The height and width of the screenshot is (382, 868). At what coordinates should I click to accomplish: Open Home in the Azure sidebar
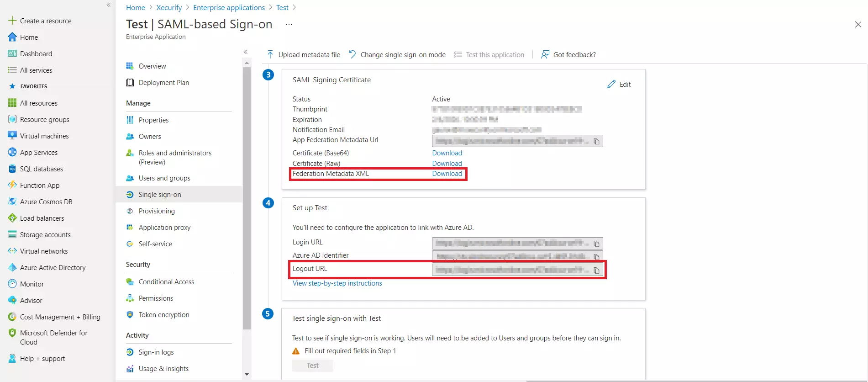click(29, 37)
